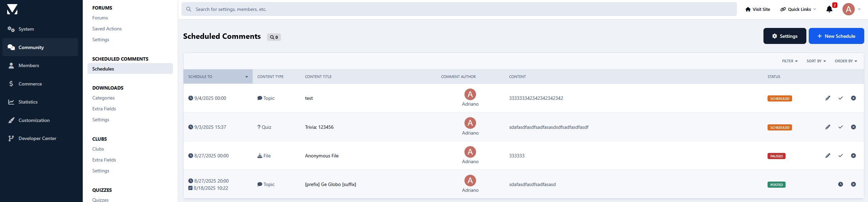This screenshot has height=202, width=868.
Task: Click the notification bell icon
Action: (829, 9)
